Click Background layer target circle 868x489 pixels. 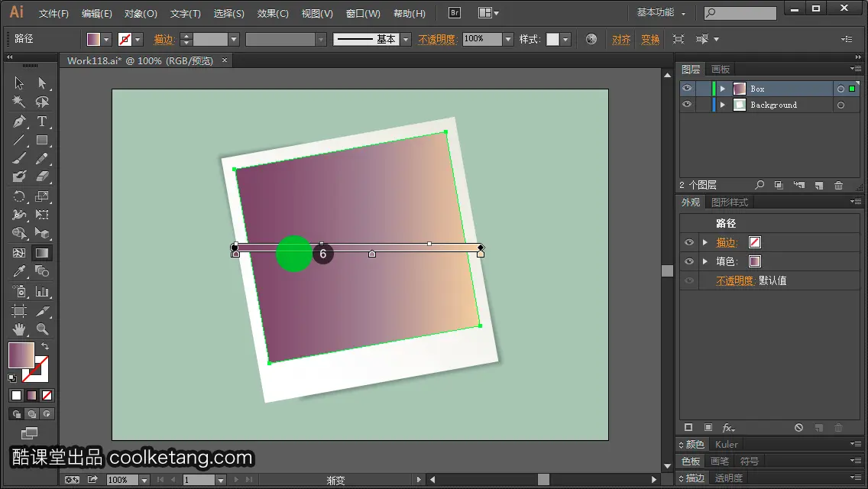pyautogui.click(x=840, y=105)
